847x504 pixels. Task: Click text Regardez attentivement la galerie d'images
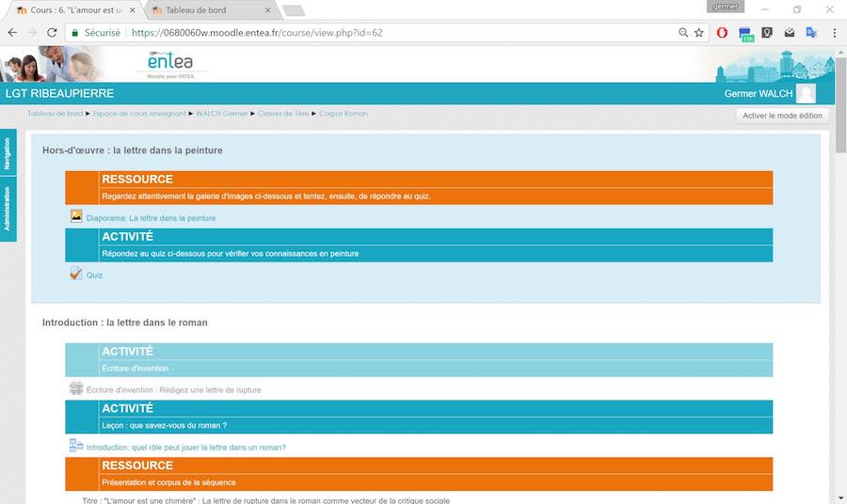(x=265, y=197)
